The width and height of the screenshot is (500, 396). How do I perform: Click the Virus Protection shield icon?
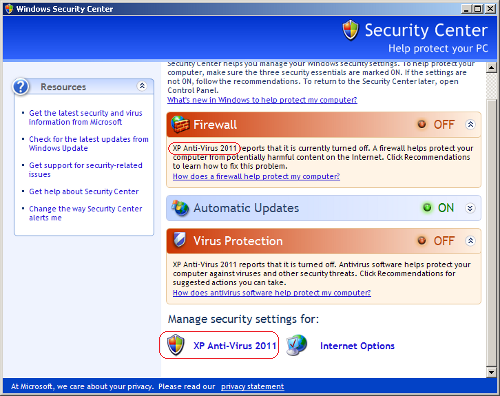point(179,240)
